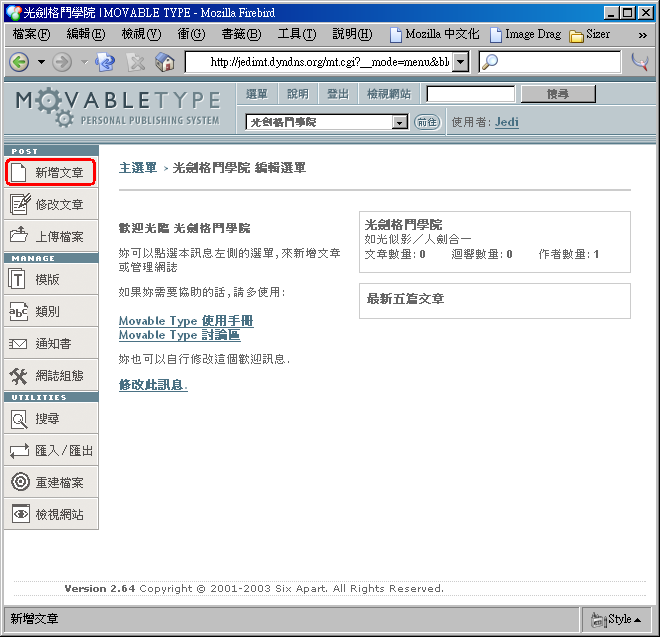Viewport: 660px width, 637px height.
Task: Click the 前往 go button
Action: [427, 123]
